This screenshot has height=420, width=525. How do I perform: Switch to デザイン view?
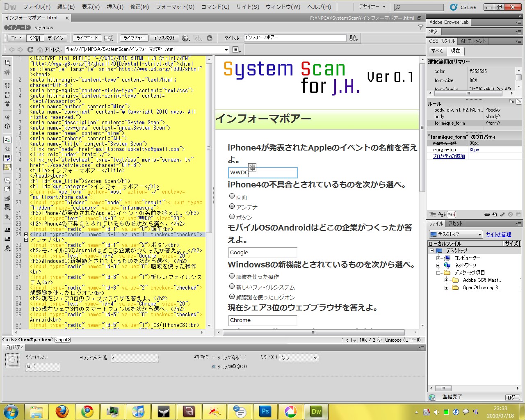click(x=55, y=38)
